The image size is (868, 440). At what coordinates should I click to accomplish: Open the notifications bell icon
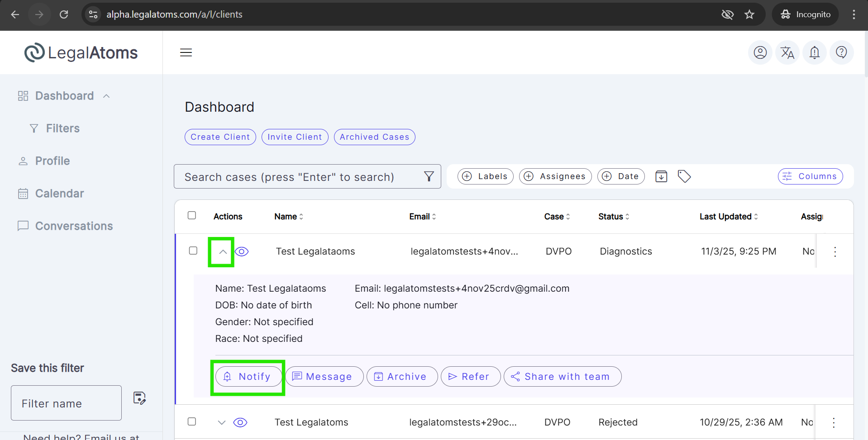814,52
